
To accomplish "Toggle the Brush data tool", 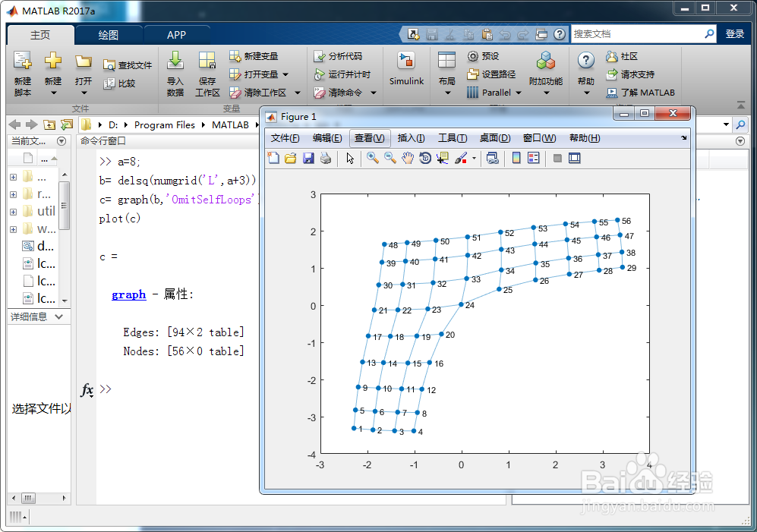I will click(x=461, y=158).
